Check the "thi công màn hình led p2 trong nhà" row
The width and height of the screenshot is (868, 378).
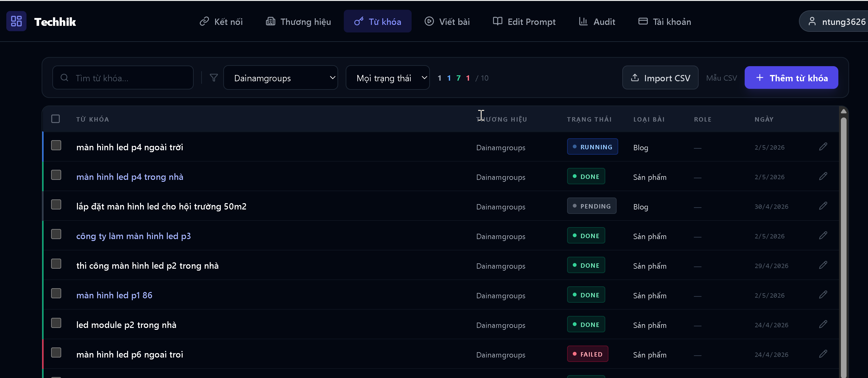pyautogui.click(x=56, y=264)
